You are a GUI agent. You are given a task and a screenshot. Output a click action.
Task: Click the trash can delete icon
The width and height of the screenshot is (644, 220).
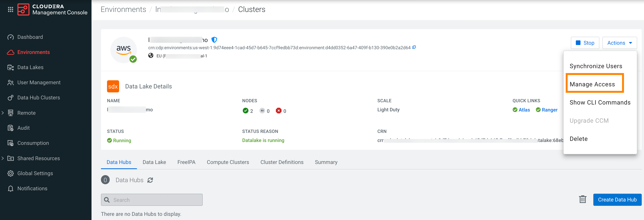[x=583, y=200]
